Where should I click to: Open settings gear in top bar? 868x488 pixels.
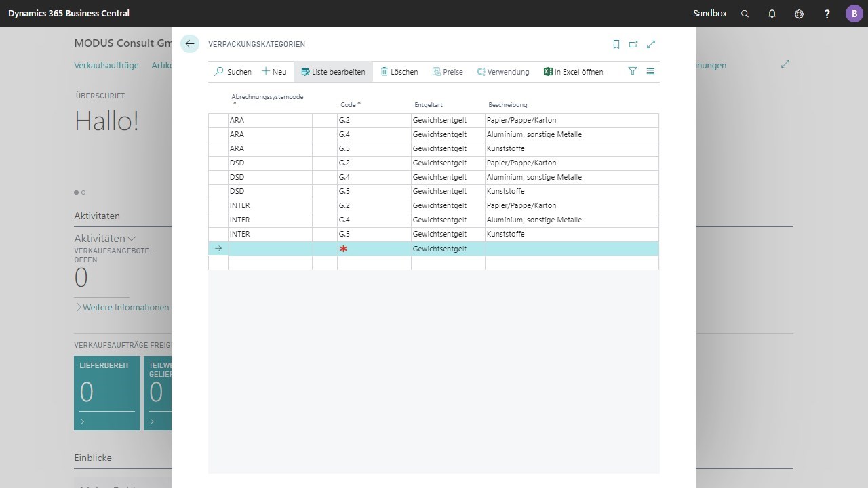click(800, 14)
